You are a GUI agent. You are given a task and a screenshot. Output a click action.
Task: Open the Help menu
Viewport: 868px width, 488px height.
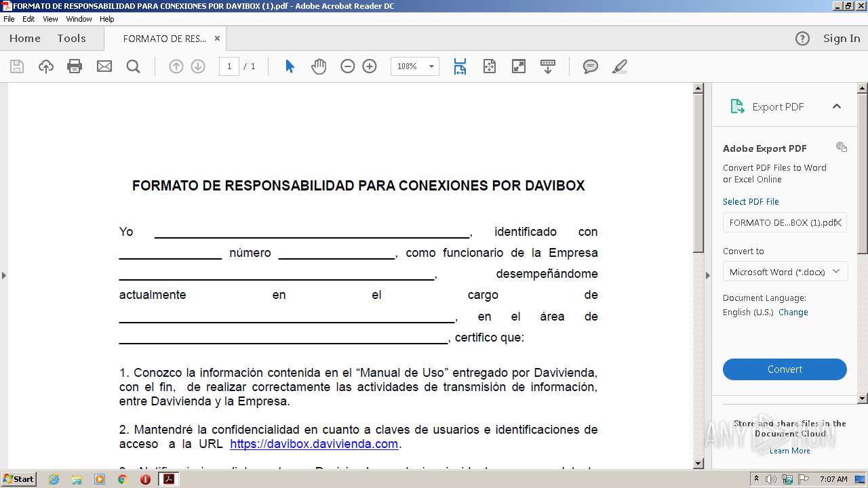coord(106,19)
